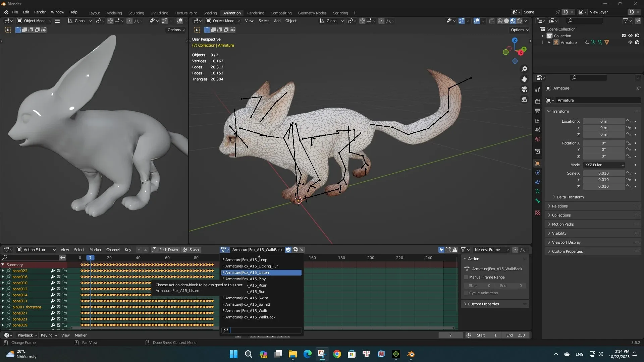Toggle the camera view icon in viewport

(524, 89)
